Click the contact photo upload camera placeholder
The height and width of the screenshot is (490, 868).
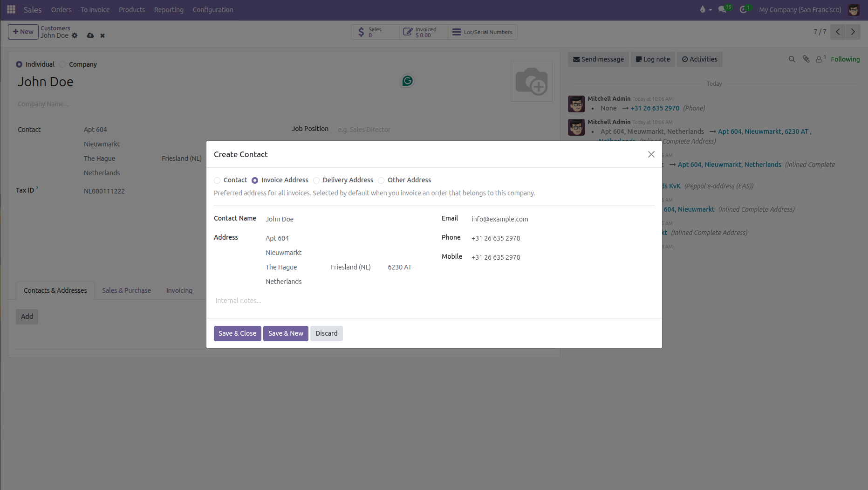(532, 81)
